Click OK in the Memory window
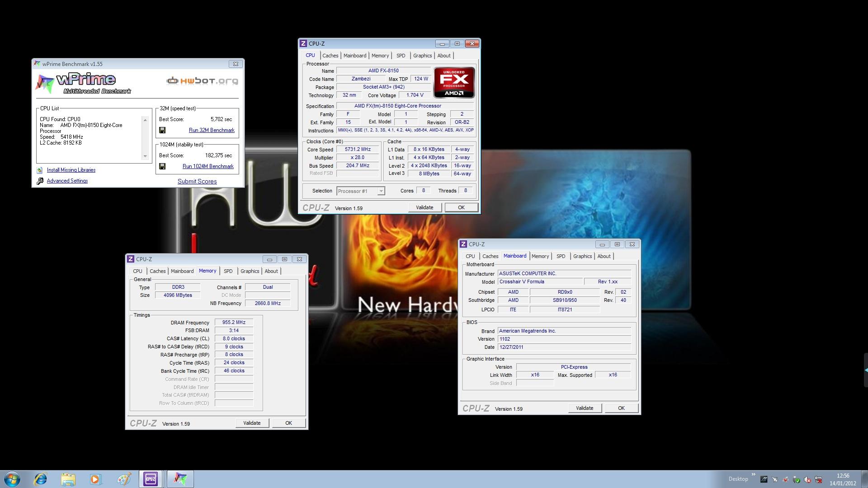 point(288,423)
